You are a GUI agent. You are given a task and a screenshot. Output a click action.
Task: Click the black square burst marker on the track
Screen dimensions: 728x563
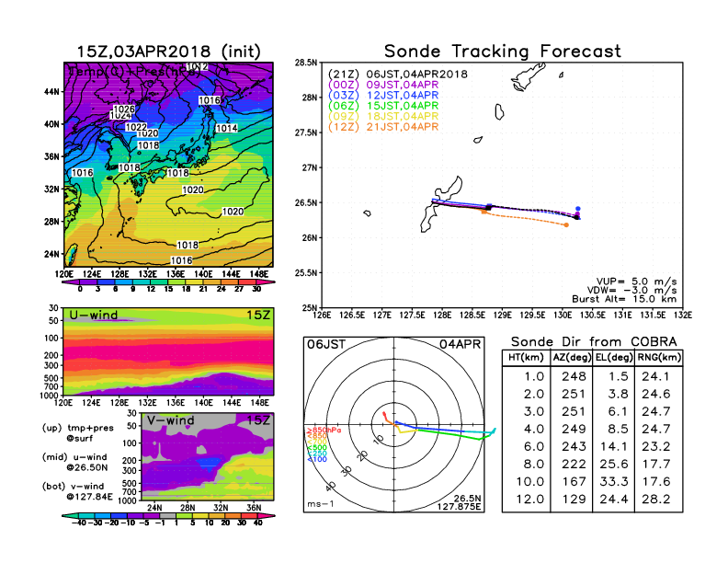488,208
